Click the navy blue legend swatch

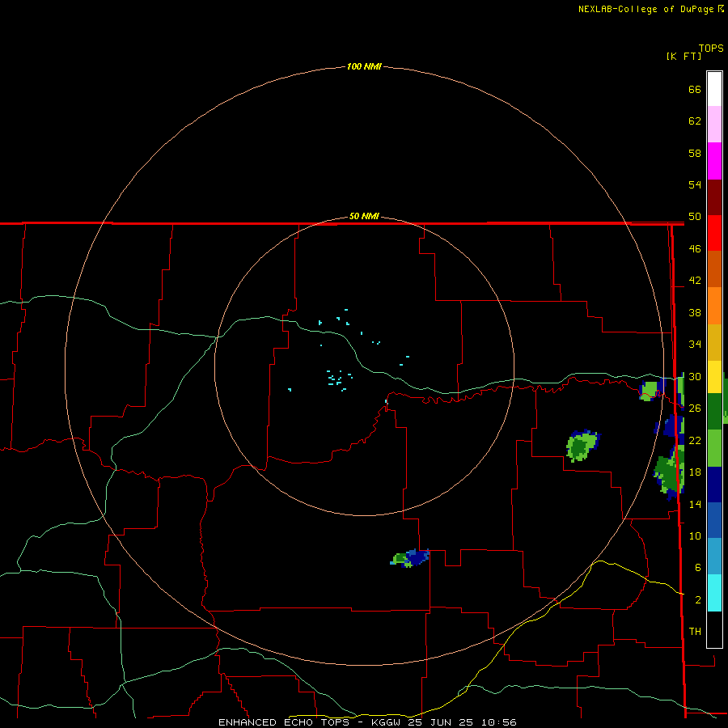point(714,485)
